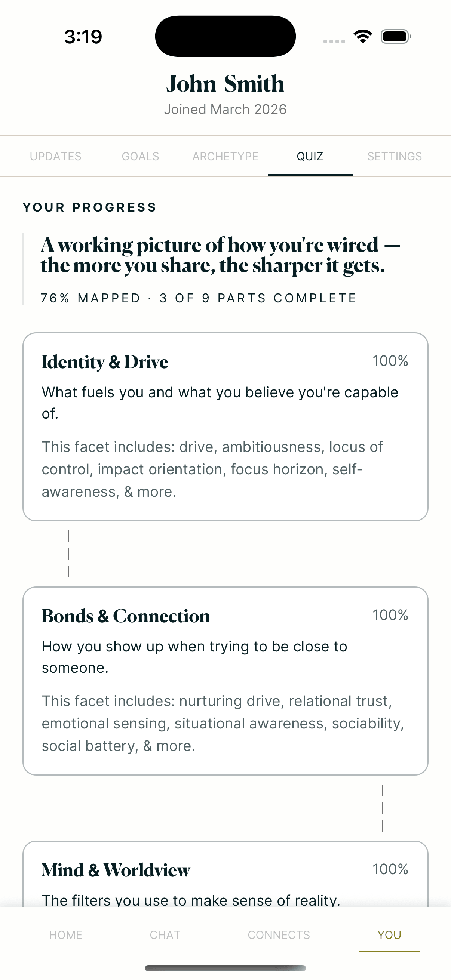Viewport: 451px width, 980px height.
Task: Tap Identity & Drive 100% completion label
Action: (x=390, y=361)
